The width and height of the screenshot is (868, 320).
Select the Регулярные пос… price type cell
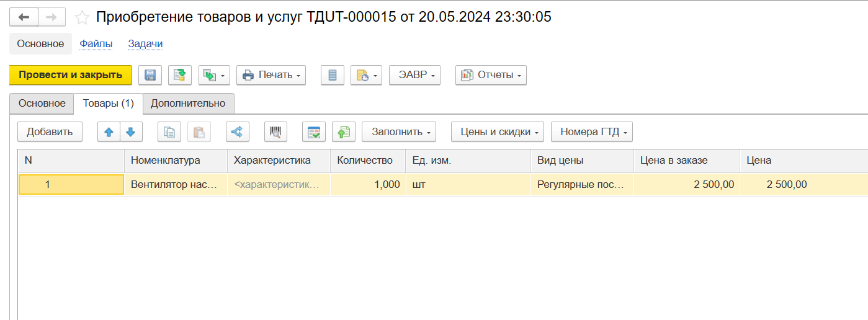pos(582,185)
